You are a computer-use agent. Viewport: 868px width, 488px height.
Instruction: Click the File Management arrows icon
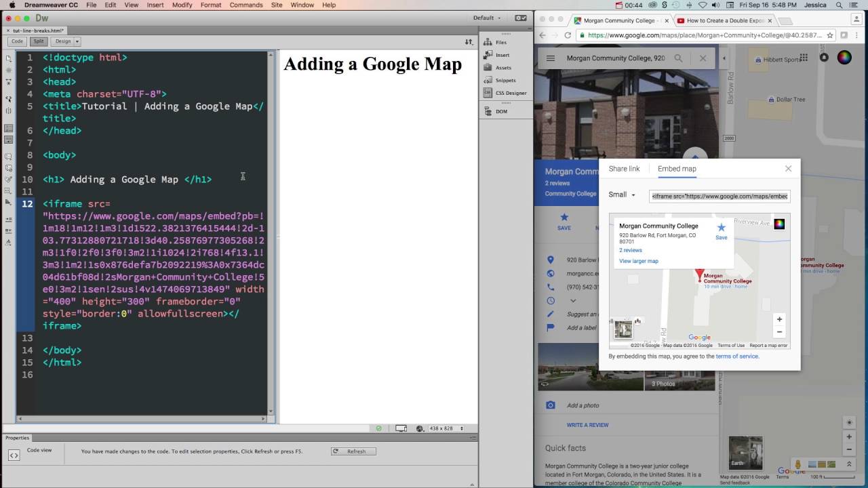point(469,41)
